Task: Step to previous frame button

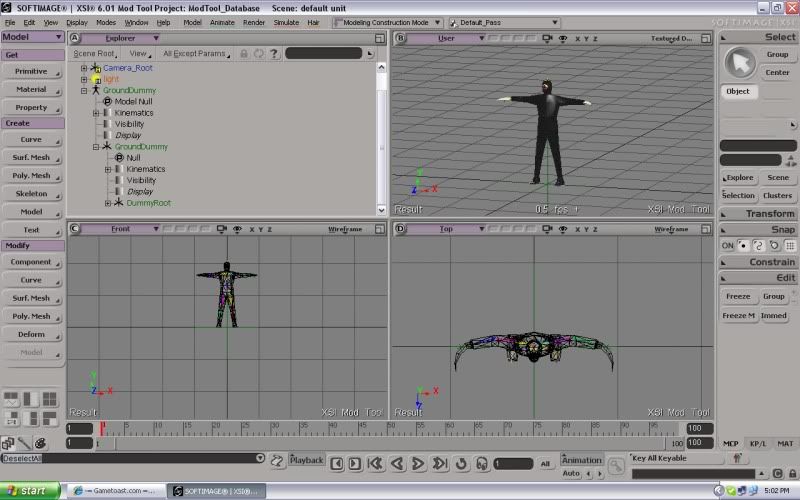Action: coord(337,463)
